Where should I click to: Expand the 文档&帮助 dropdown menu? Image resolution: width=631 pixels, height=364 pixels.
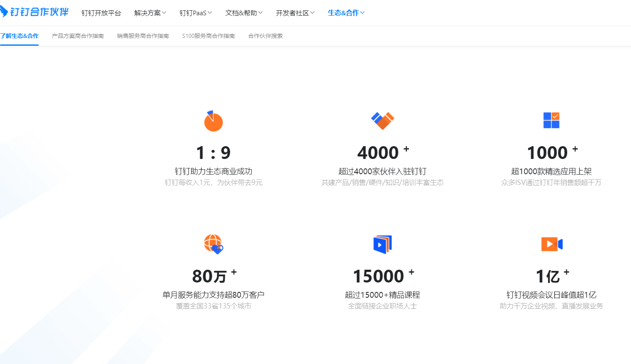[x=244, y=13]
